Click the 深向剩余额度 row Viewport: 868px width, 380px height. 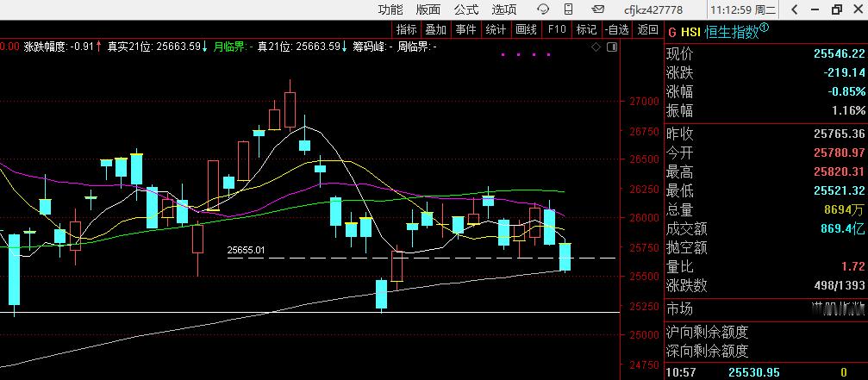(765, 351)
